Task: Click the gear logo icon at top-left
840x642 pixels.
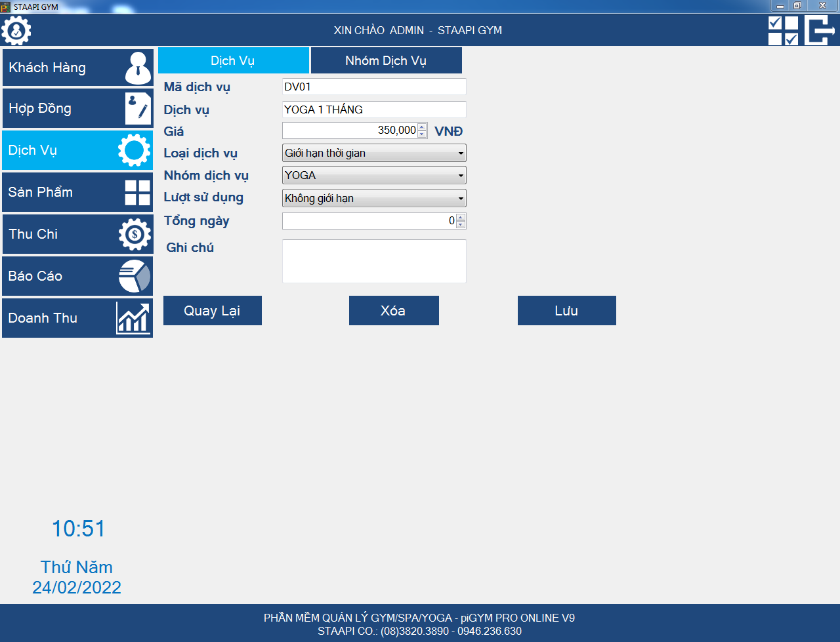Action: tap(16, 30)
